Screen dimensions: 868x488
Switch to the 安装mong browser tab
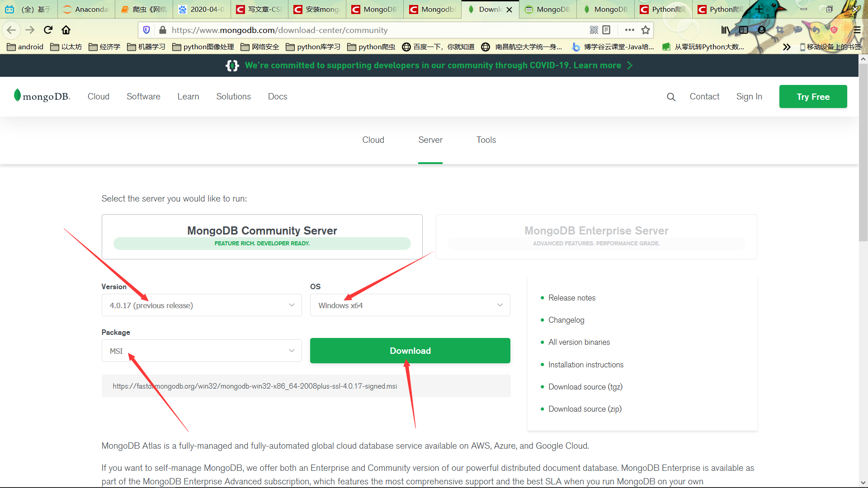(x=316, y=9)
